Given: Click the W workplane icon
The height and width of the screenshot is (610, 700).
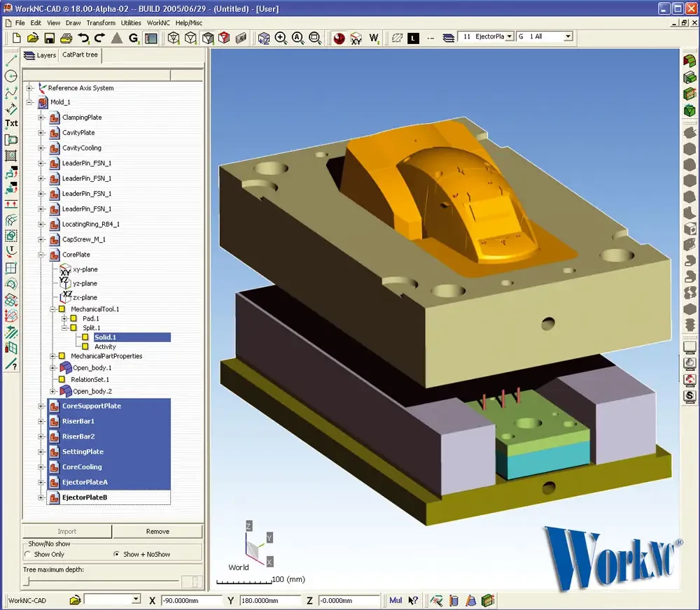Looking at the screenshot, I should 374,38.
